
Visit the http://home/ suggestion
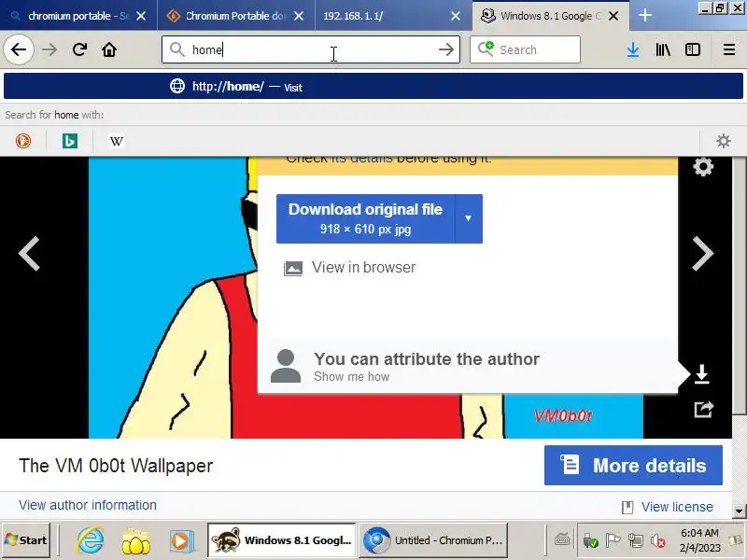click(x=373, y=86)
